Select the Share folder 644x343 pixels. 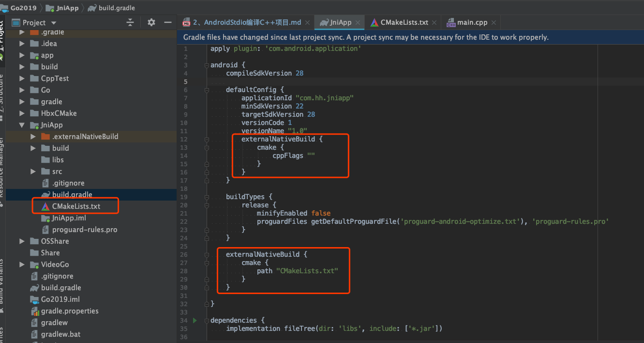(50, 253)
